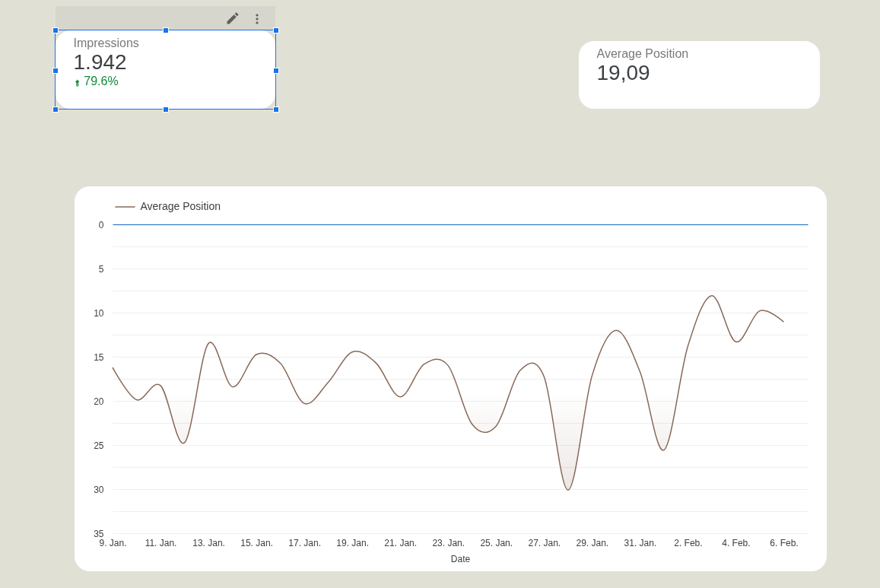
Task: Click the pencil edit icon above Impressions scorecard
Action: 232,18
